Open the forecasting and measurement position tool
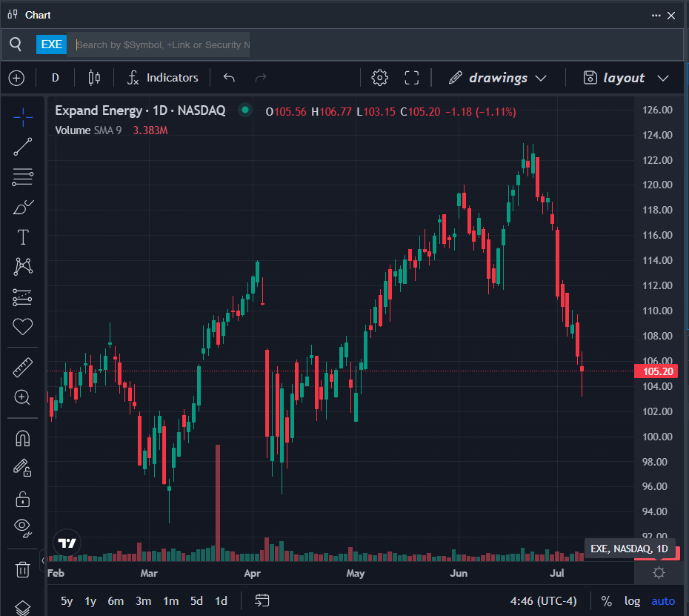 tap(23, 297)
